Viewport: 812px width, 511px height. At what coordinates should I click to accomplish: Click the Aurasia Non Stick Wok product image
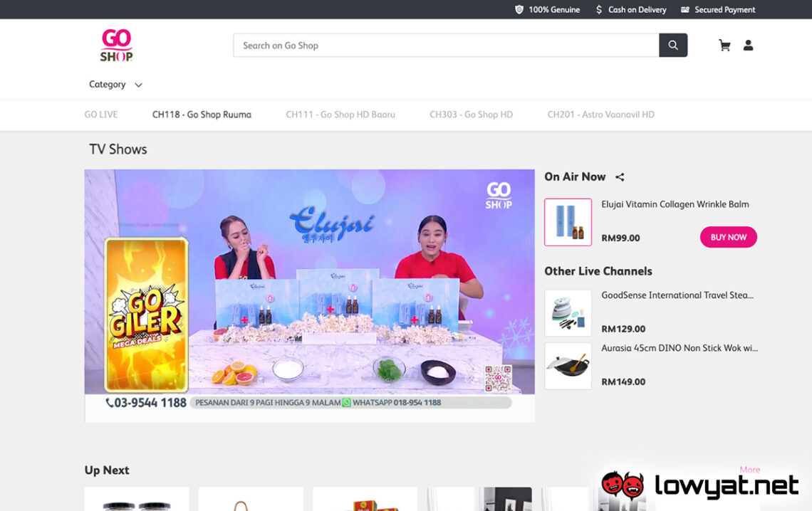pos(568,366)
